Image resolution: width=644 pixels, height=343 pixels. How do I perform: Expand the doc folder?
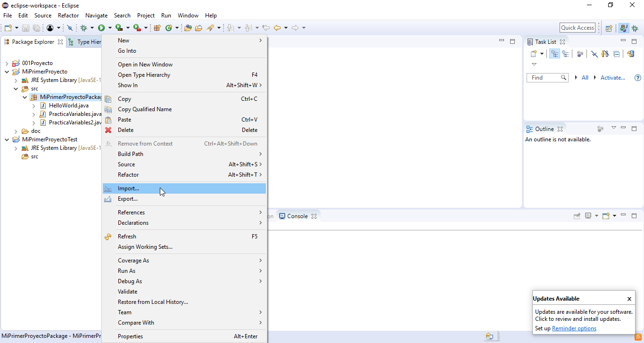pos(16,131)
